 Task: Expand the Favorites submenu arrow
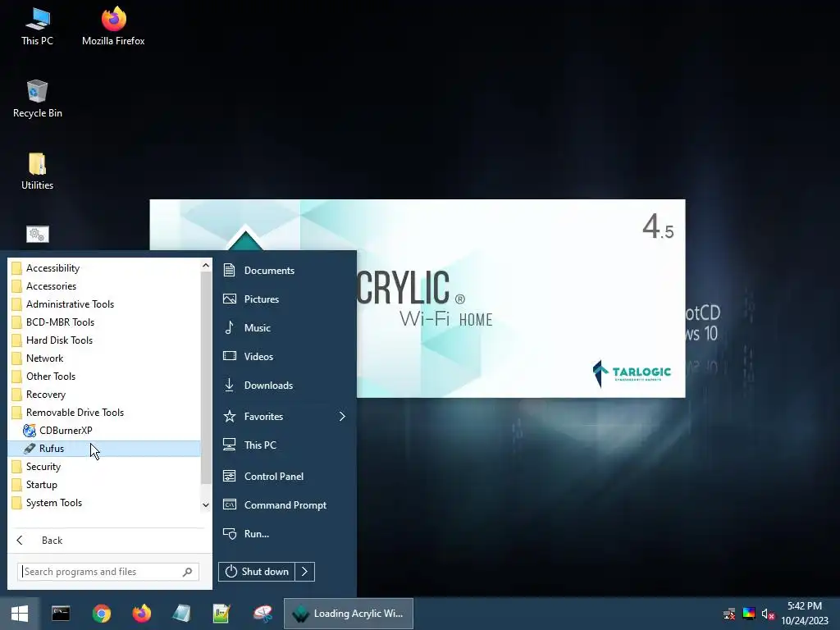(x=342, y=416)
